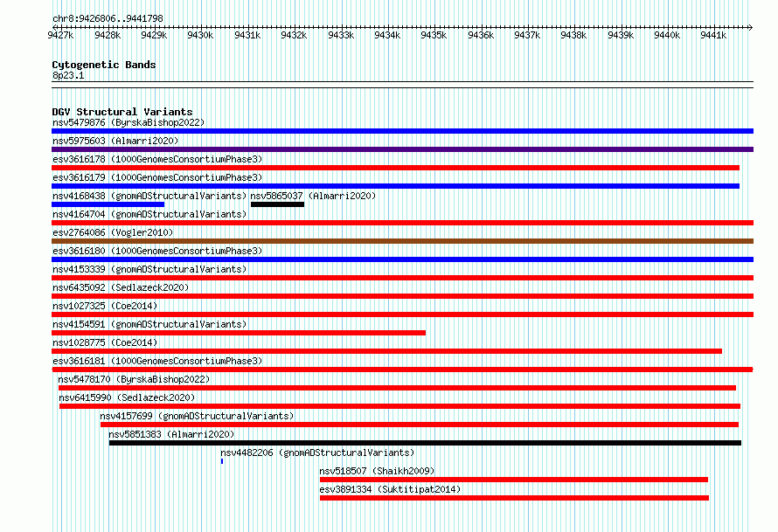Open the nsv5478170 (ByrskaBishop2022) label
This screenshot has width=778, height=532.
[134, 379]
